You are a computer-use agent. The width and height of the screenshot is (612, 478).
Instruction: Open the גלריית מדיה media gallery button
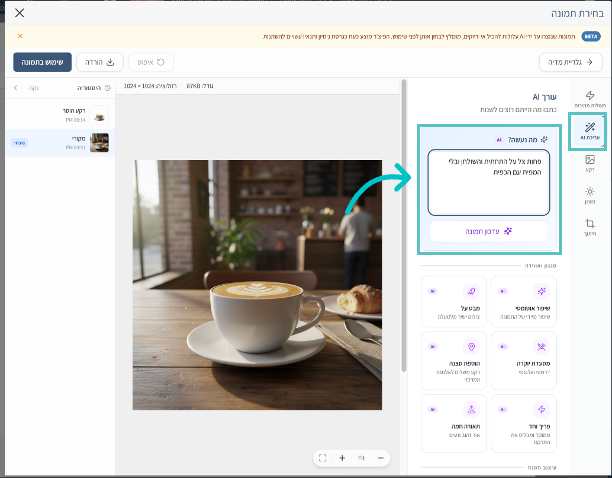[571, 62]
